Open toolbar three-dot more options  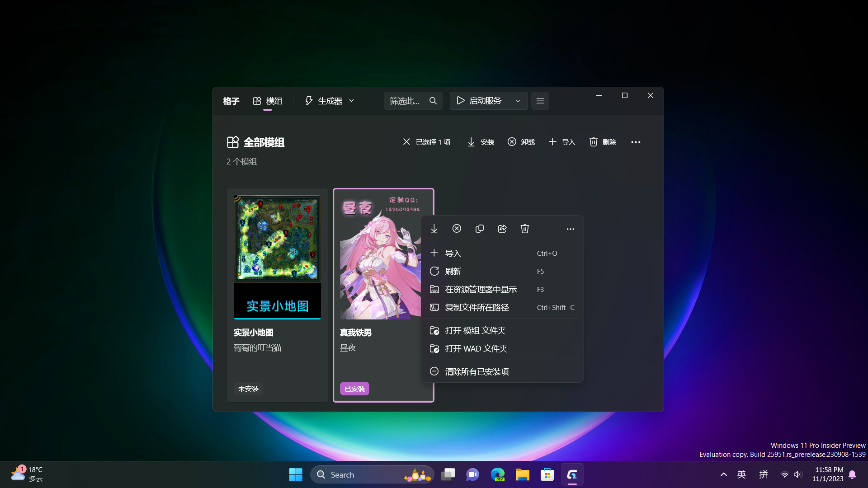(635, 142)
